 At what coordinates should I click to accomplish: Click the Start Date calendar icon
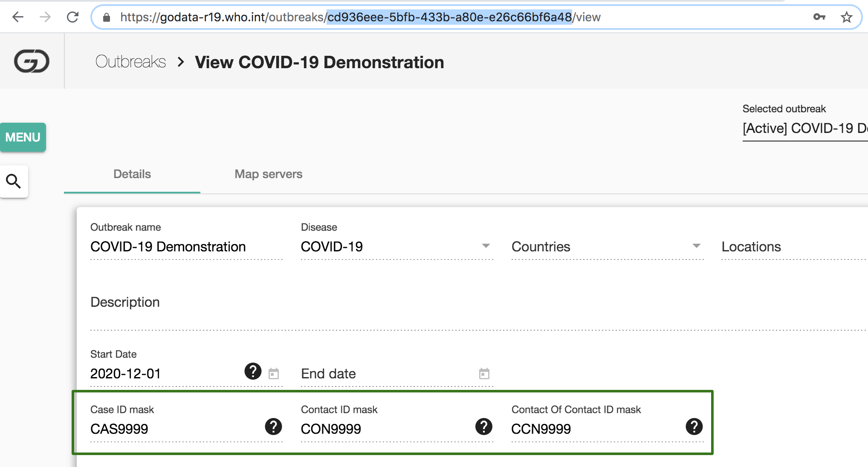(274, 373)
